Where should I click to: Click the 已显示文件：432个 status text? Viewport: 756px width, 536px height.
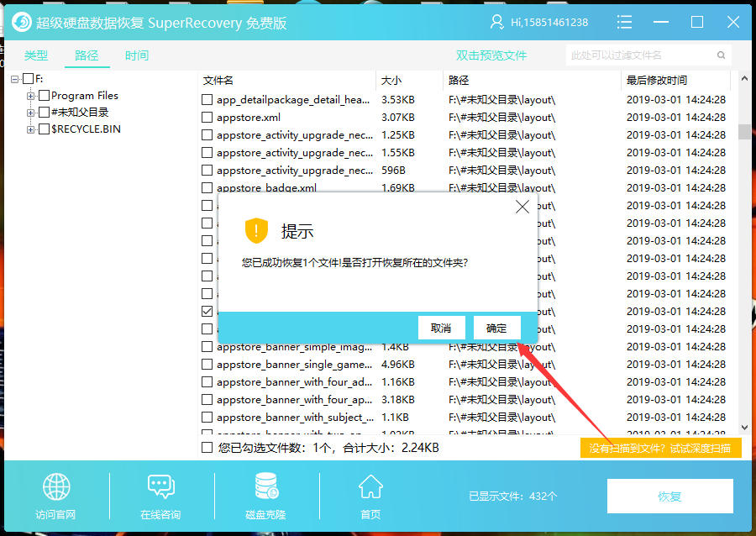pyautogui.click(x=513, y=496)
